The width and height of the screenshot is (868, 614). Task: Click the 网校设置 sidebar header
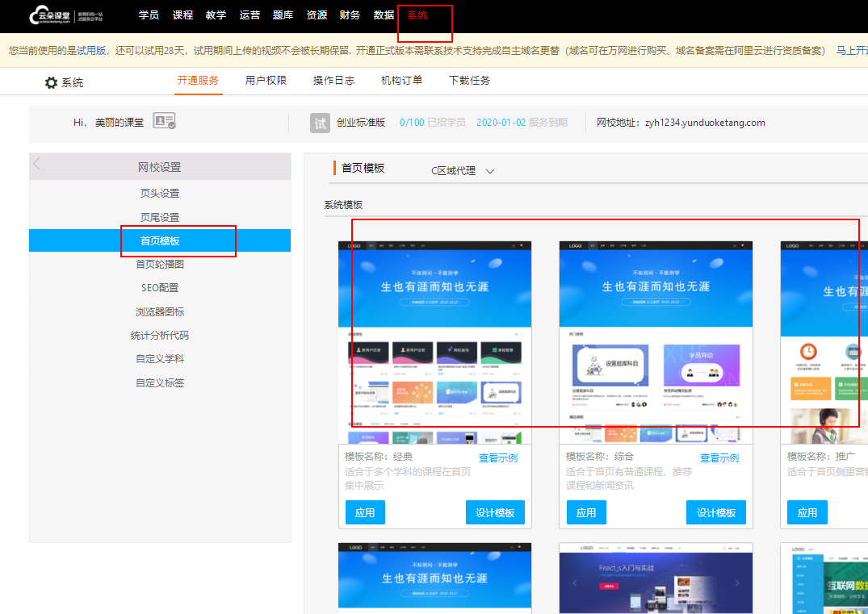tap(160, 167)
